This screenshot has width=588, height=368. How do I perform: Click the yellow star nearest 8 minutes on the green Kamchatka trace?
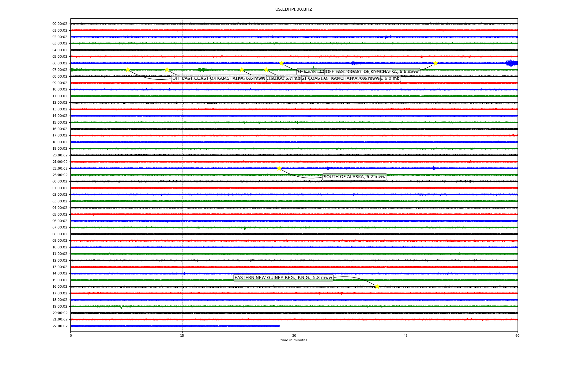tap(128, 70)
